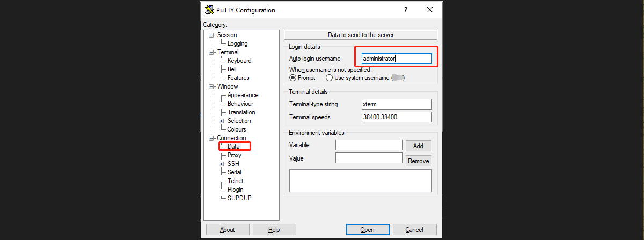
Task: Click Add environment variable button
Action: click(x=418, y=146)
